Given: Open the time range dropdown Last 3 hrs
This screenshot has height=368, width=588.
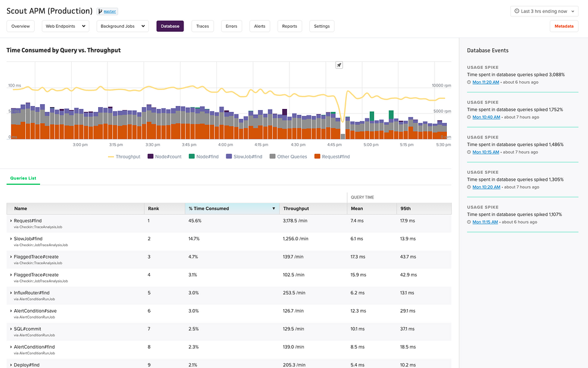Looking at the screenshot, I should coord(544,11).
